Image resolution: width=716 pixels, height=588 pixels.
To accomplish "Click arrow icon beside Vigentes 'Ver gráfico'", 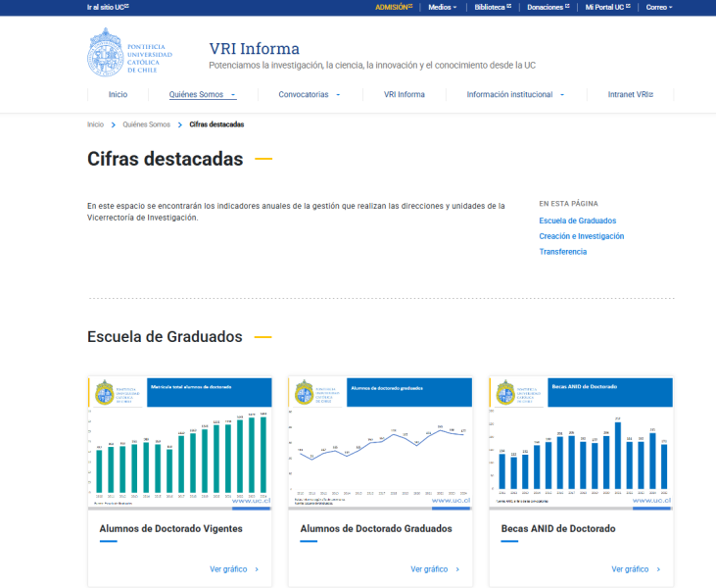I will click(x=257, y=569).
